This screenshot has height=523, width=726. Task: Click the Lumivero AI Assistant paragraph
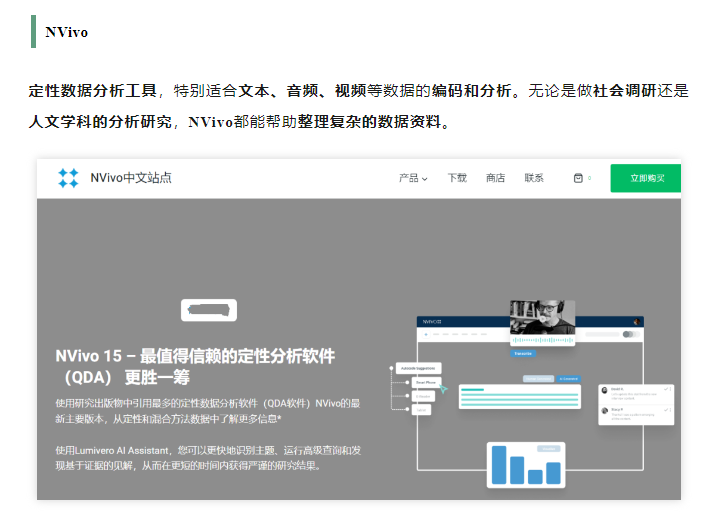click(x=208, y=458)
